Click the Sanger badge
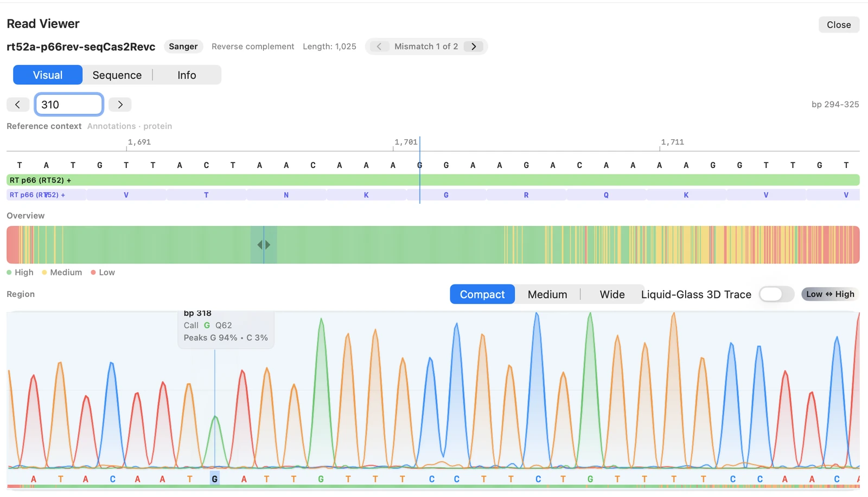Image resolution: width=868 pixels, height=497 pixels. 183,47
